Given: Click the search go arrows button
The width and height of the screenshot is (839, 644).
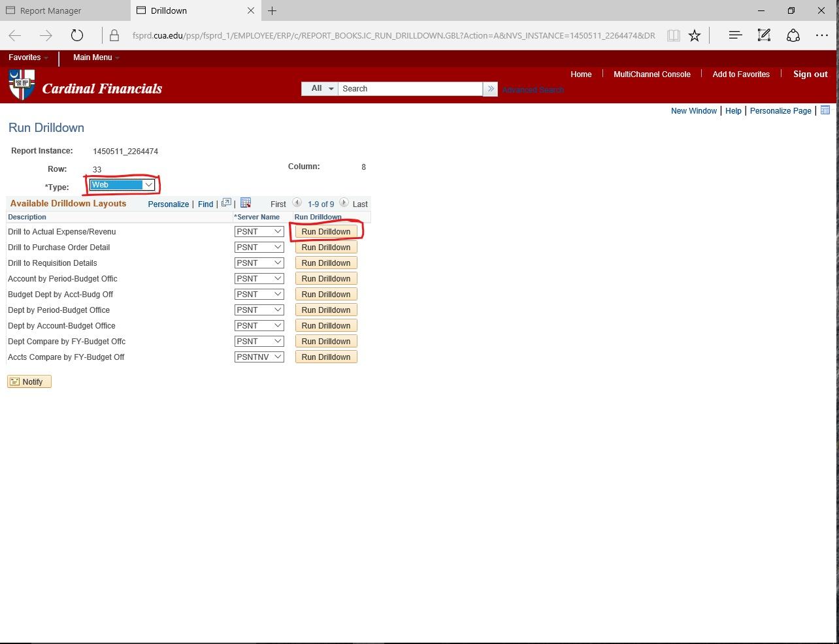Looking at the screenshot, I should click(490, 89).
